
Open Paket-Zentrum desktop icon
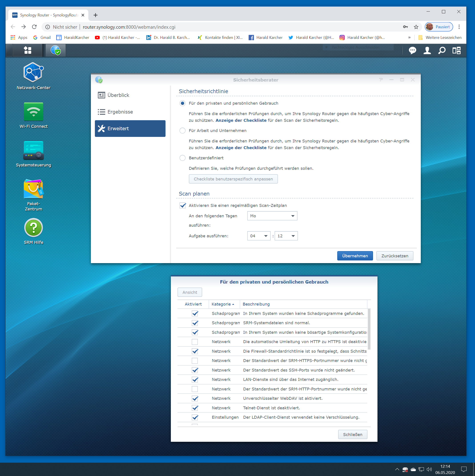pos(34,189)
